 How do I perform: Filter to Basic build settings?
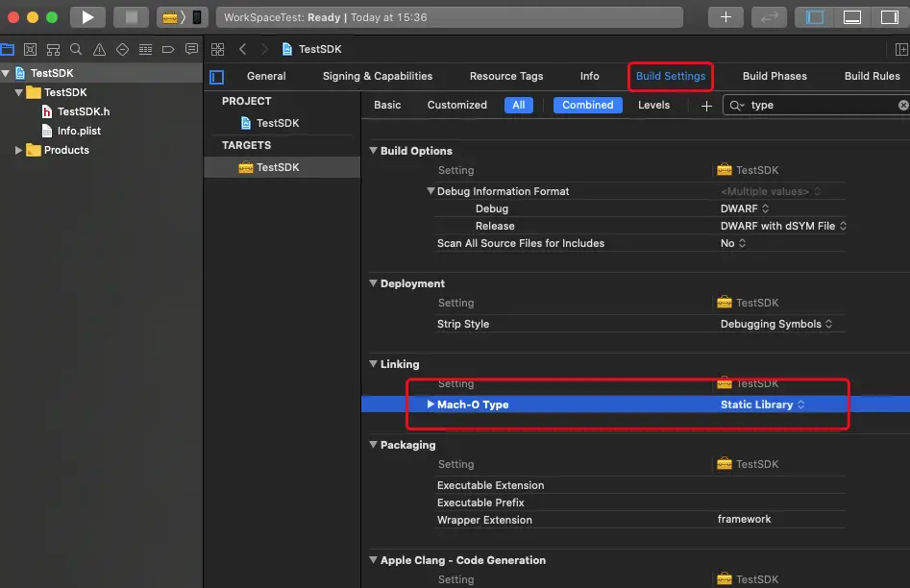pyautogui.click(x=387, y=105)
